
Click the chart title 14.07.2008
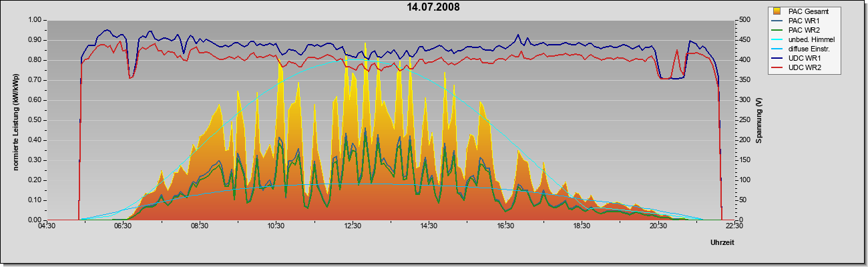(433, 7)
